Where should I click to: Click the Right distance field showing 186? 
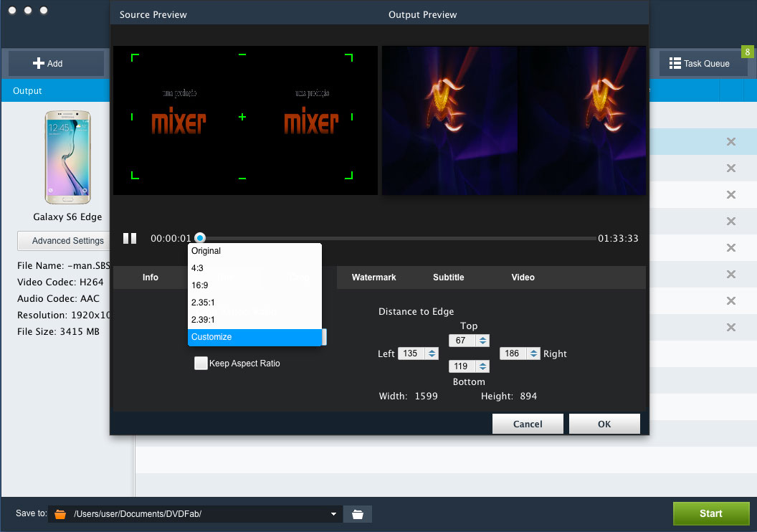(513, 353)
